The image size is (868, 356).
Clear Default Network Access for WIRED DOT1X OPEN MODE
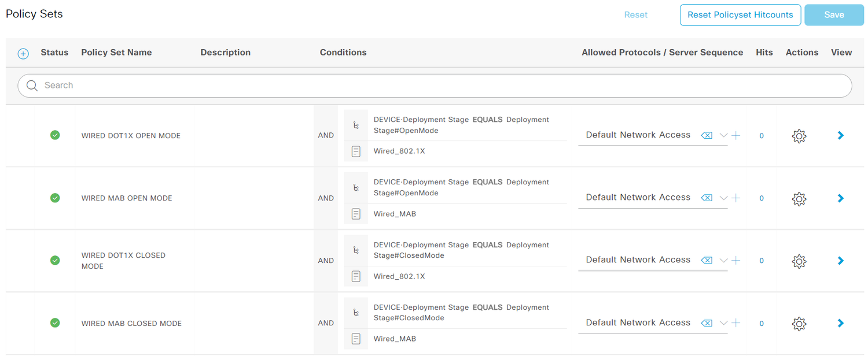(707, 135)
